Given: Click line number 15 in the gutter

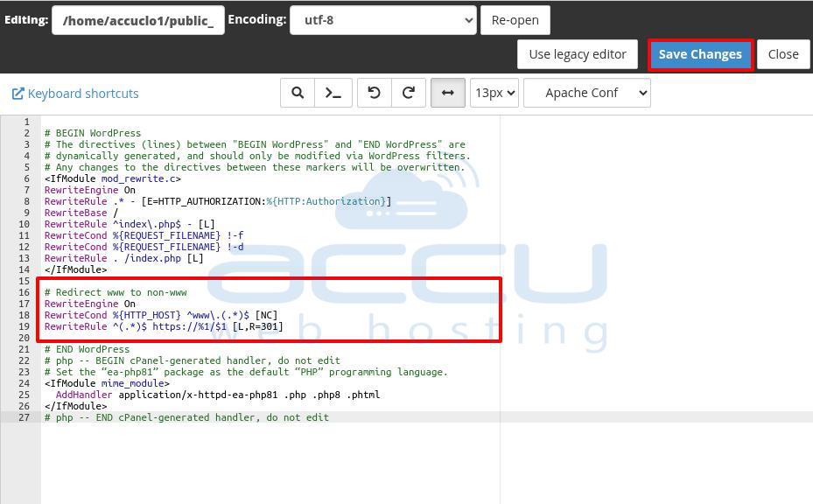Looking at the screenshot, I should coord(24,281).
